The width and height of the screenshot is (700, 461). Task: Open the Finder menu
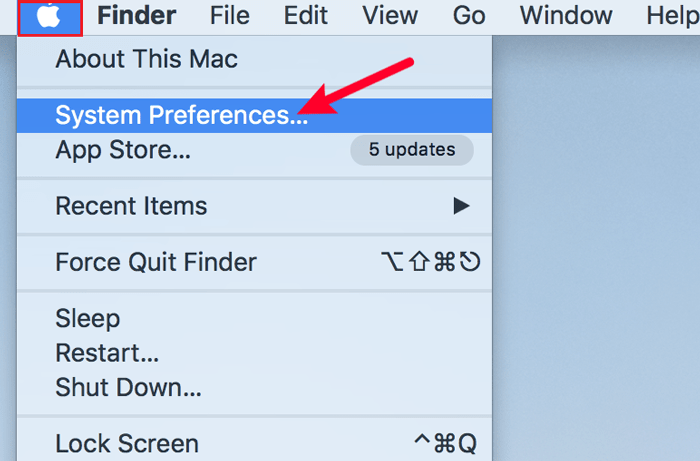(x=137, y=16)
